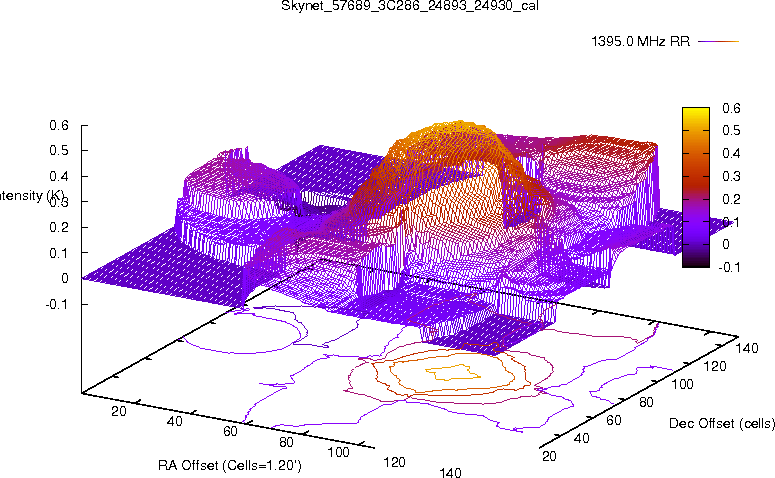Click the 0.2 tick on the intensity axis

(59, 227)
